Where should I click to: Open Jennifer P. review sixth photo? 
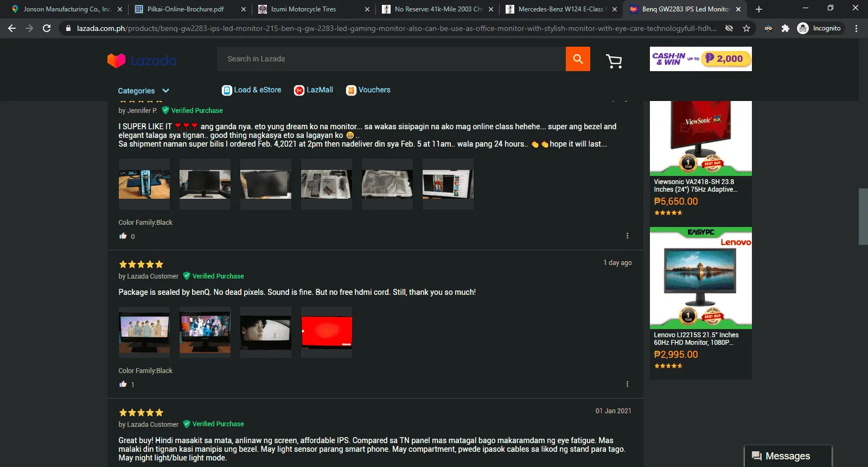(448, 184)
